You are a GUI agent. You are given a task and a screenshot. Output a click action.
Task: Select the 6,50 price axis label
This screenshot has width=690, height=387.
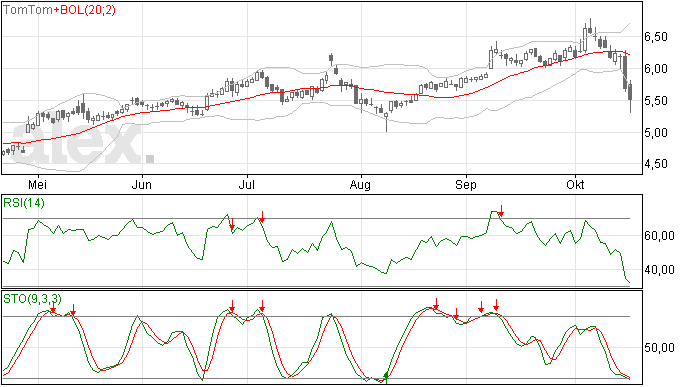point(656,37)
